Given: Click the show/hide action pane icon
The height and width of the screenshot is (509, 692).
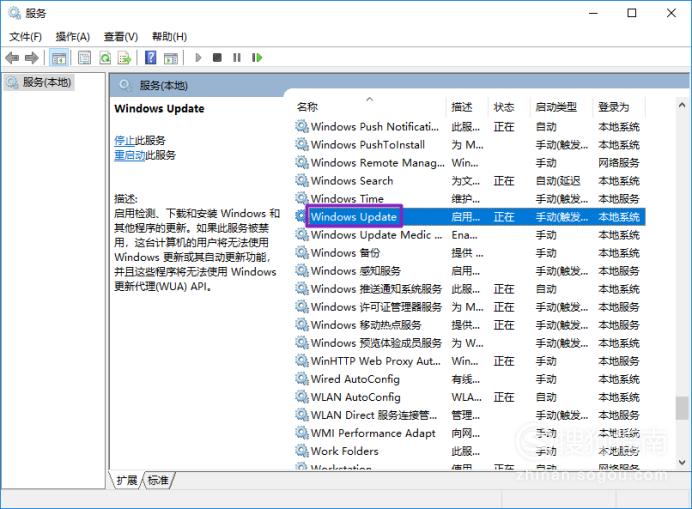Looking at the screenshot, I should (171, 58).
